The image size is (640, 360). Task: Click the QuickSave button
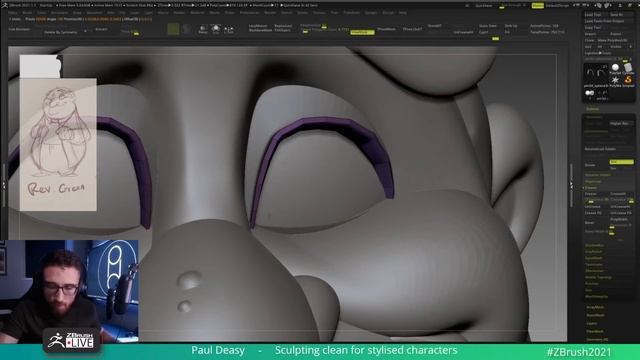(484, 6)
